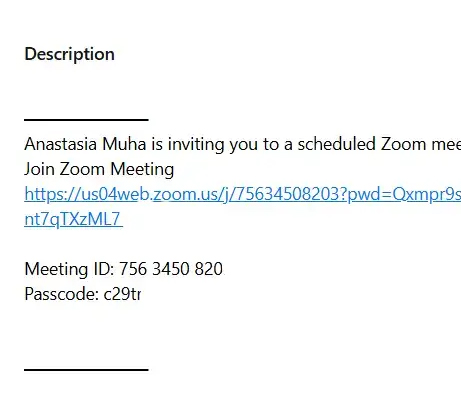Click the Description heading
The height and width of the screenshot is (409, 461).
70,54
